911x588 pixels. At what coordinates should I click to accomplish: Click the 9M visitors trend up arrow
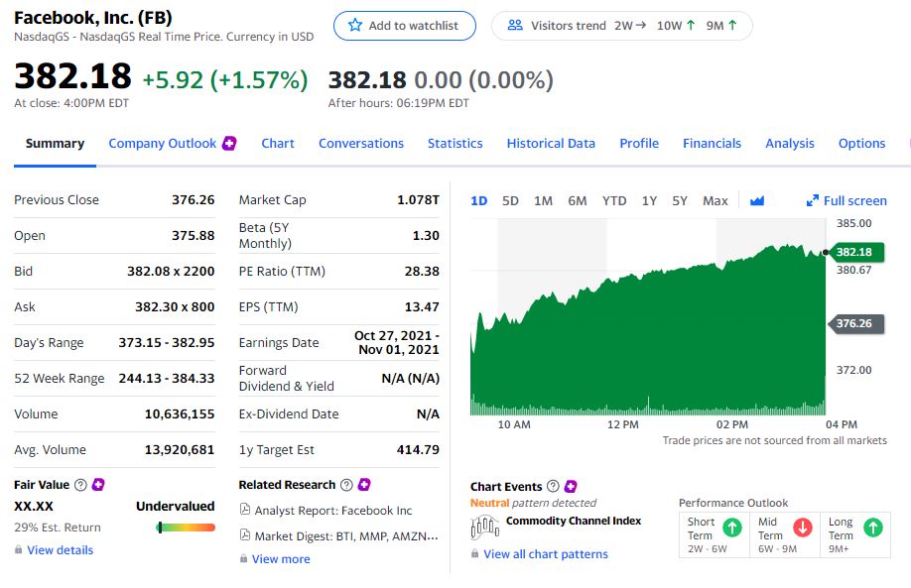coord(732,25)
